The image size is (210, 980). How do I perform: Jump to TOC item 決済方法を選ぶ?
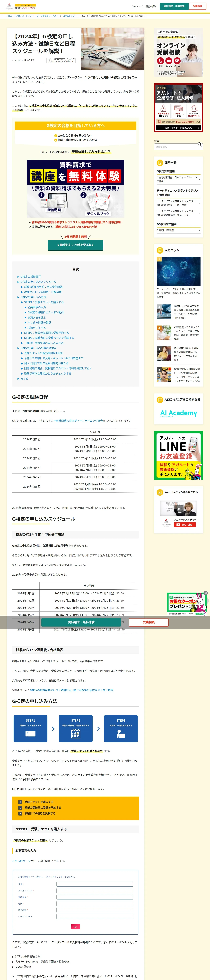pyautogui.click(x=37, y=317)
